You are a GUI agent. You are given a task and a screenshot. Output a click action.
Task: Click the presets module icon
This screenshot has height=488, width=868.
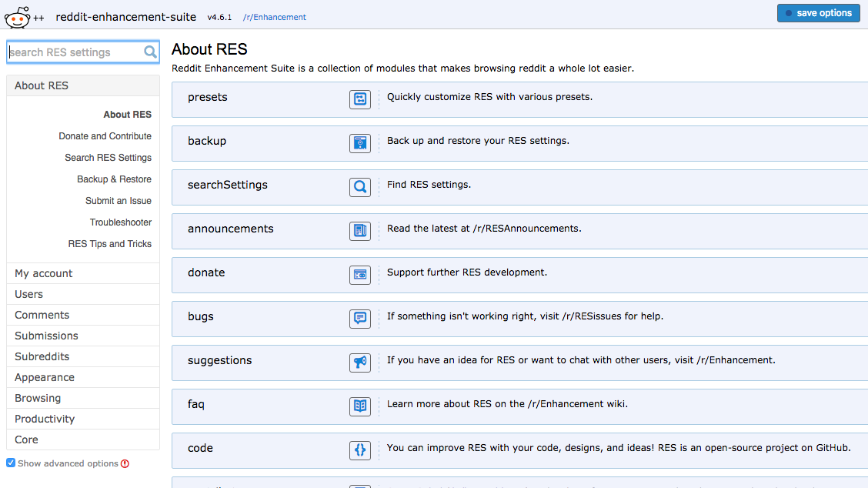[360, 99]
